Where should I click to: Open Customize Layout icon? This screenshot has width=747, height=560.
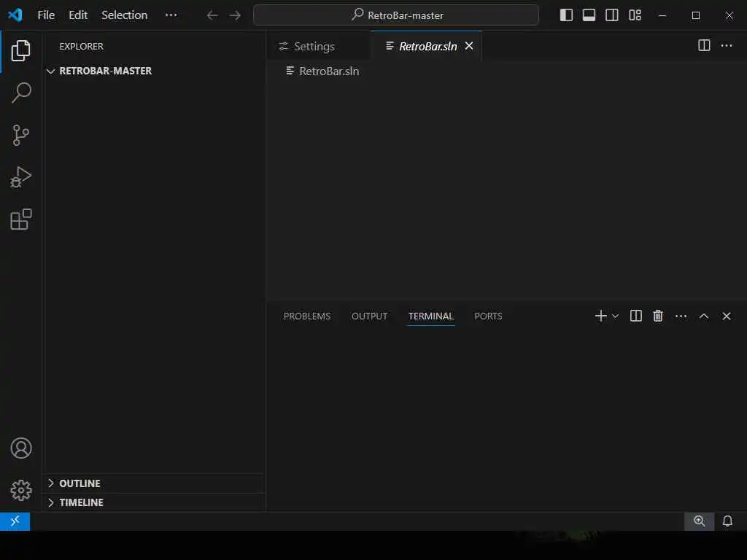635,15
